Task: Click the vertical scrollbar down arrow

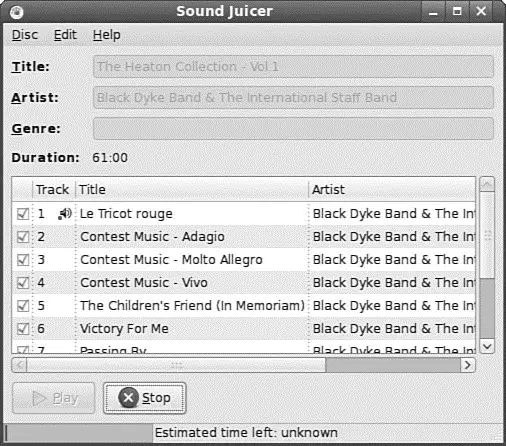Action: pos(487,346)
